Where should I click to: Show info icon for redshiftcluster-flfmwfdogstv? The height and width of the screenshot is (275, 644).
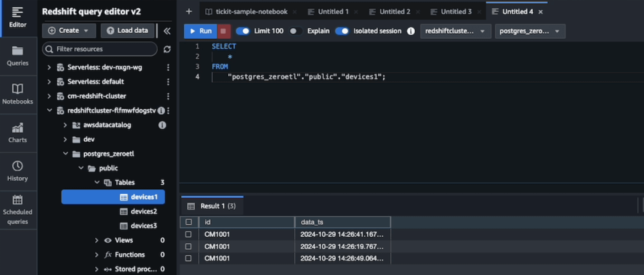[x=161, y=111]
